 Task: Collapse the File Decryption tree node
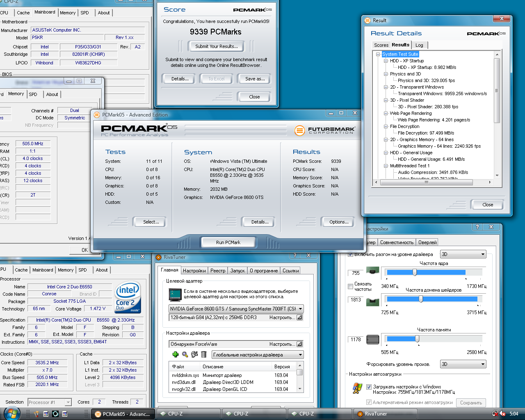[x=386, y=126]
